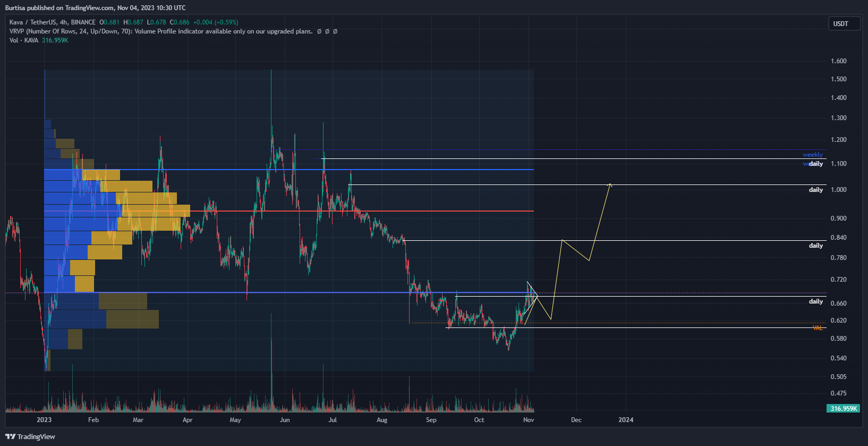Viewport: 868px width, 446px height.
Task: Click the 316.959K volume tag on price axis
Action: [844, 408]
